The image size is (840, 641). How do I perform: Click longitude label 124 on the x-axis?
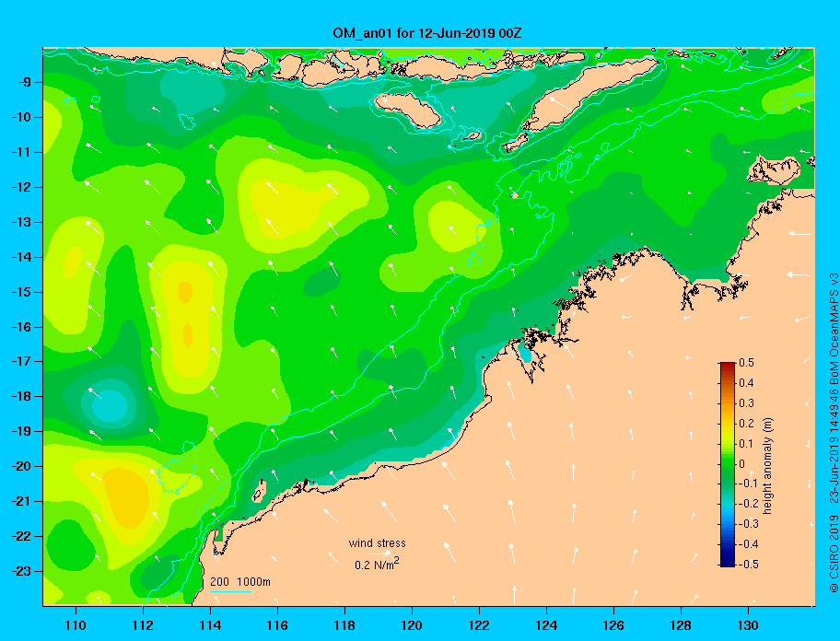546,625
